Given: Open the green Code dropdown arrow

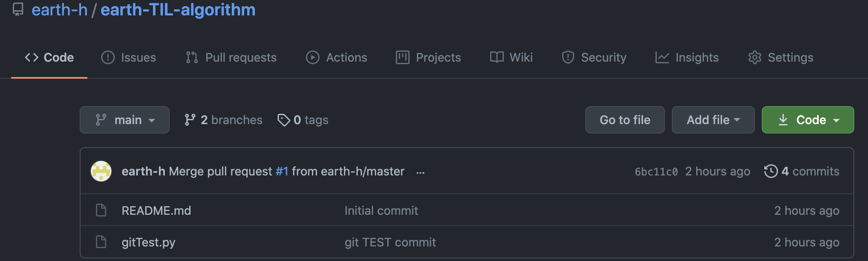Looking at the screenshot, I should tap(836, 120).
